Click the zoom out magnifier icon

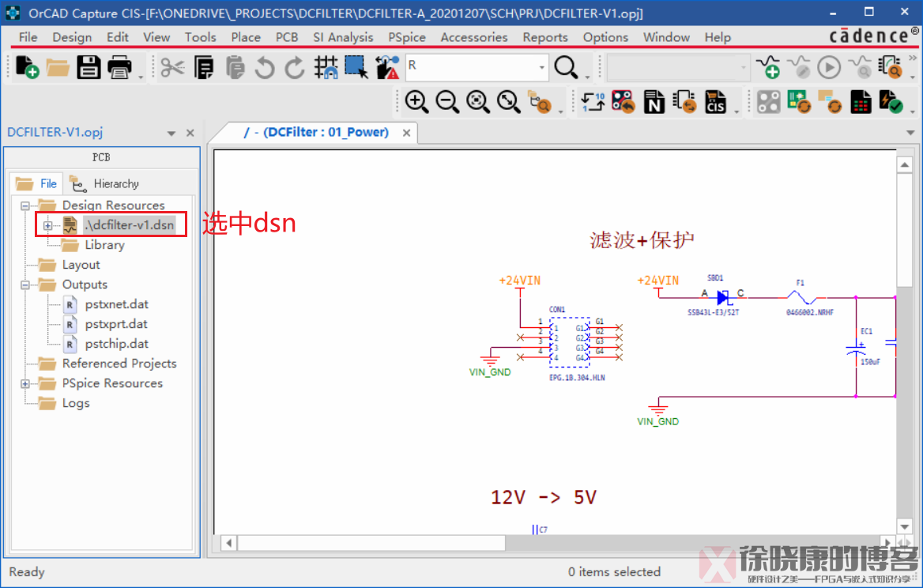[447, 101]
